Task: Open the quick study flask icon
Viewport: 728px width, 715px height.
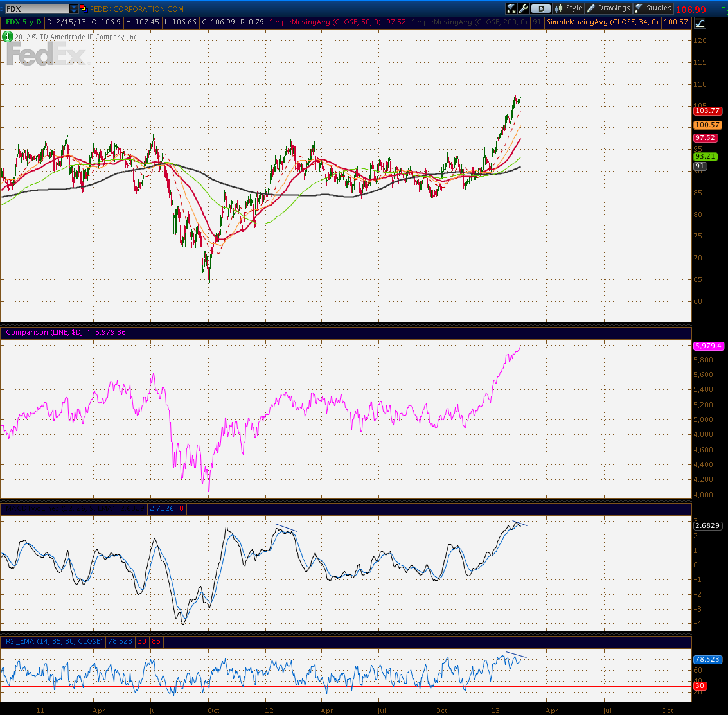Action: tap(511, 8)
